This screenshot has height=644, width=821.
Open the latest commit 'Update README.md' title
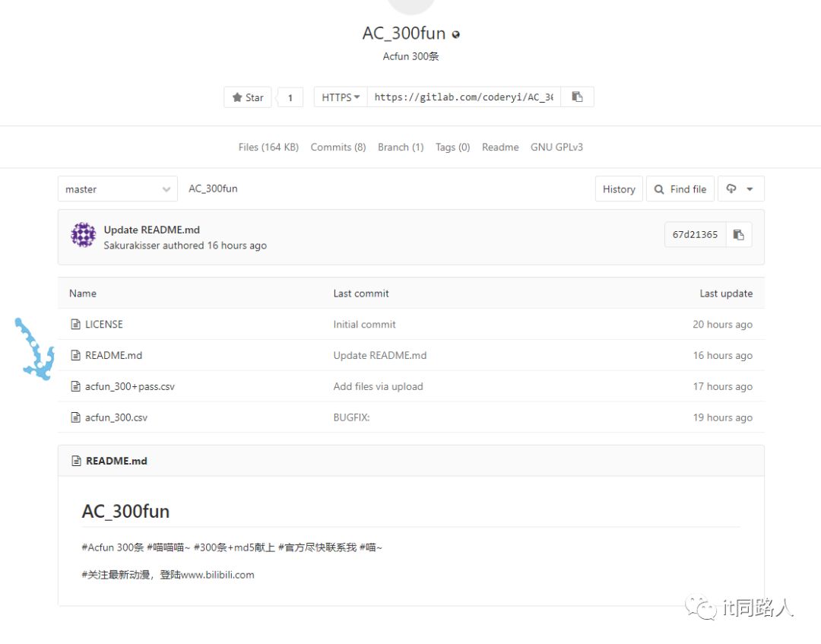[x=152, y=230]
